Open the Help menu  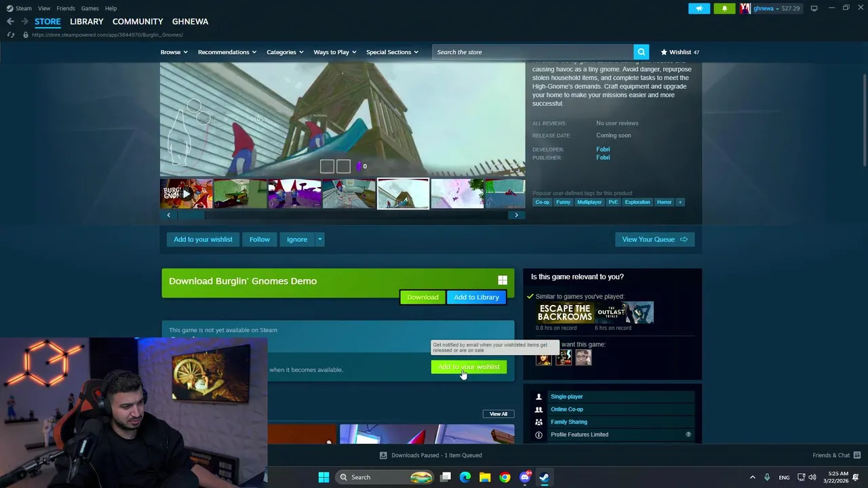(111, 8)
